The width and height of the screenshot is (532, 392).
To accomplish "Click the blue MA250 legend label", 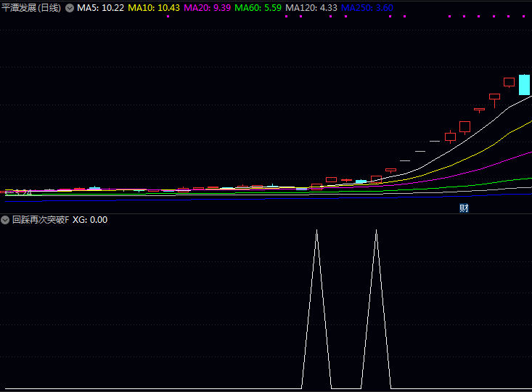I will tap(367, 8).
